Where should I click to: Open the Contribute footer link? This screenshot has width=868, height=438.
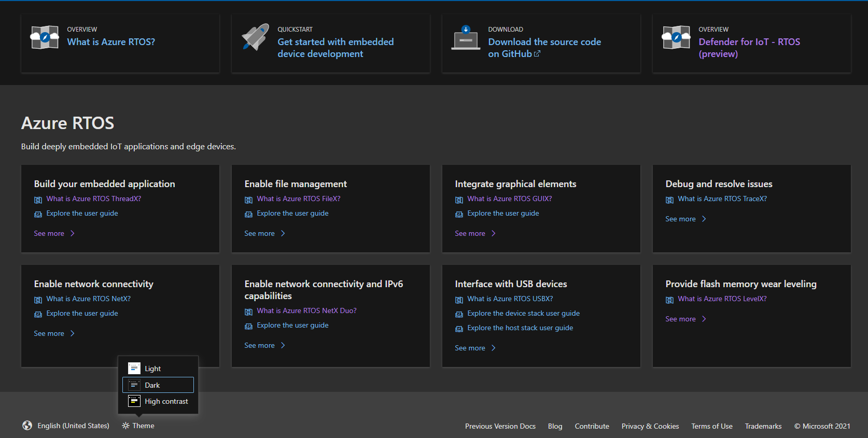pos(592,426)
